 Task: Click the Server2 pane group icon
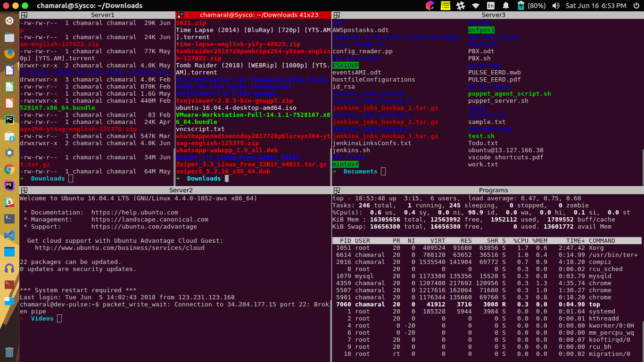(x=24, y=190)
